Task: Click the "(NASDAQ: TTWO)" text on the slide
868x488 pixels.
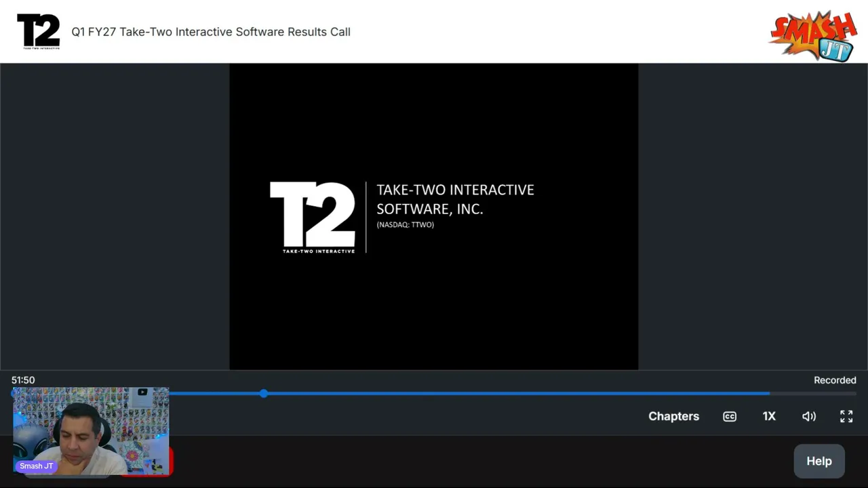Action: [406, 224]
